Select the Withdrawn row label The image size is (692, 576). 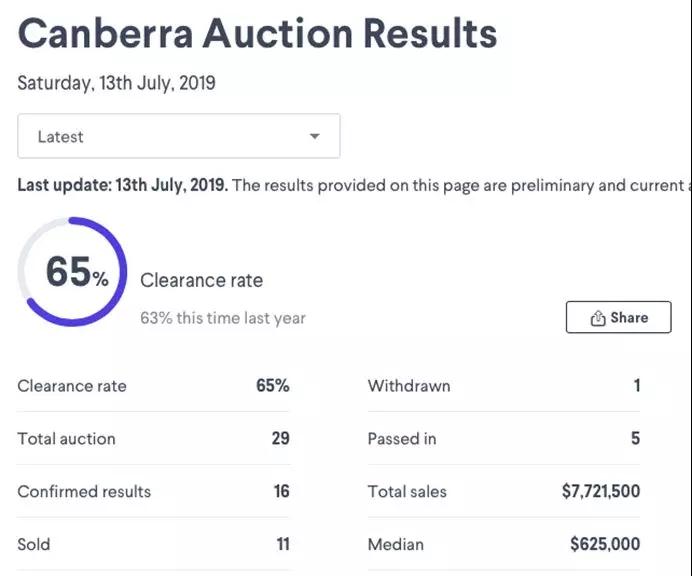pos(409,386)
